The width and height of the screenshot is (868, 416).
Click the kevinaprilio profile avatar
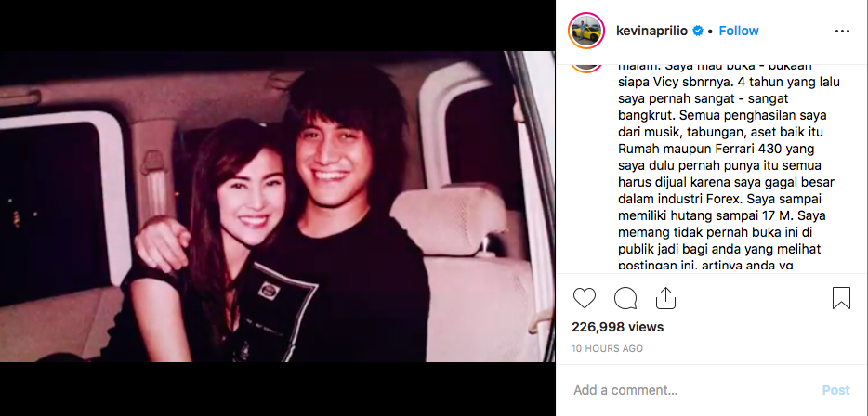tap(586, 31)
